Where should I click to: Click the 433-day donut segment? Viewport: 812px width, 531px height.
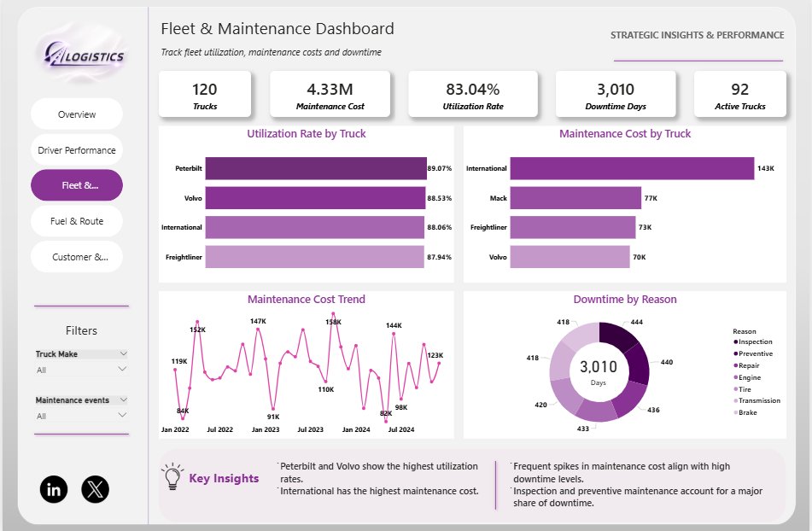[x=597, y=411]
